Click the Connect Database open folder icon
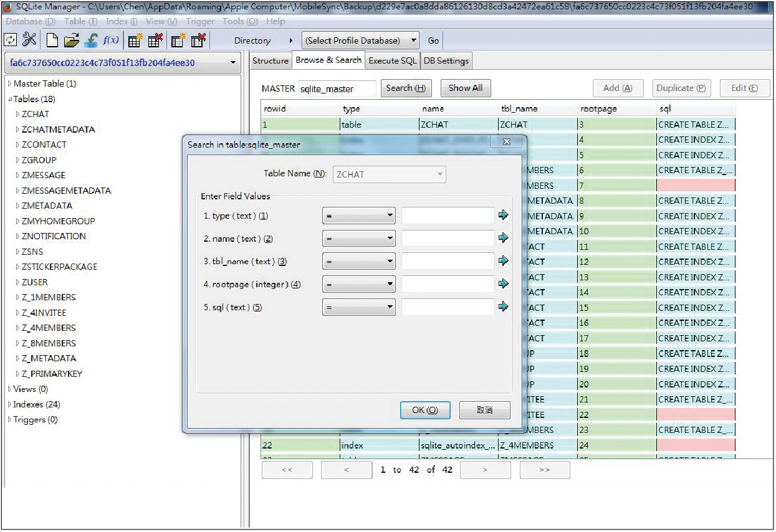Viewport: 776px width, 532px height. click(x=72, y=40)
